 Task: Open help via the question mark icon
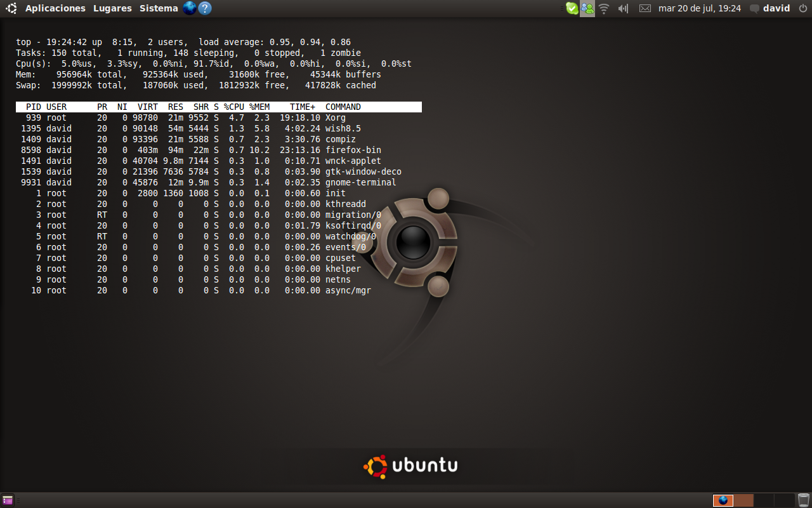point(205,8)
